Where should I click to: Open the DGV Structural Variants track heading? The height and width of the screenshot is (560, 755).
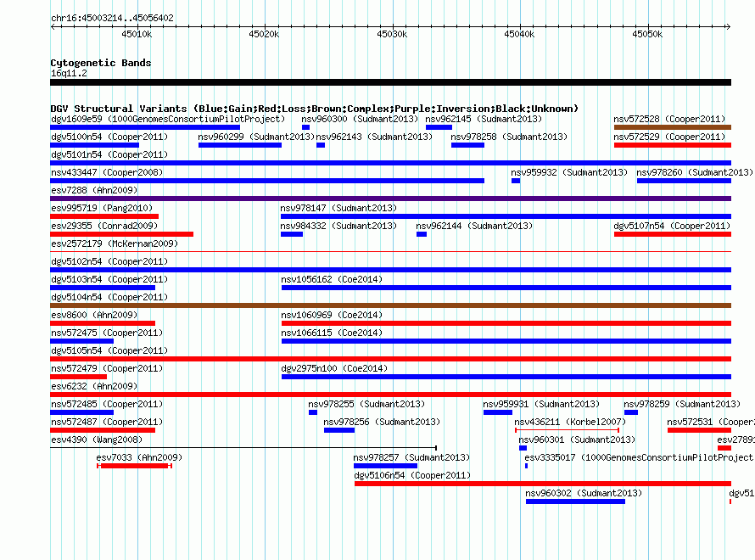tap(315, 109)
